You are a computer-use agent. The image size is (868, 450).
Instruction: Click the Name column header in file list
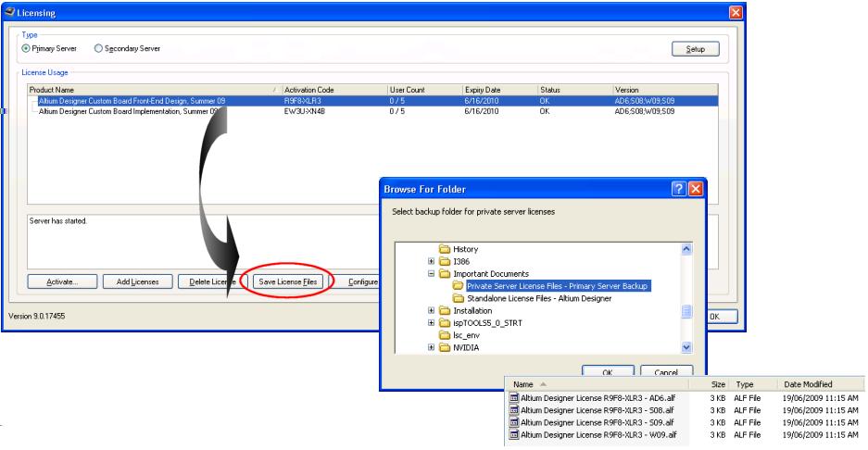pos(598,384)
